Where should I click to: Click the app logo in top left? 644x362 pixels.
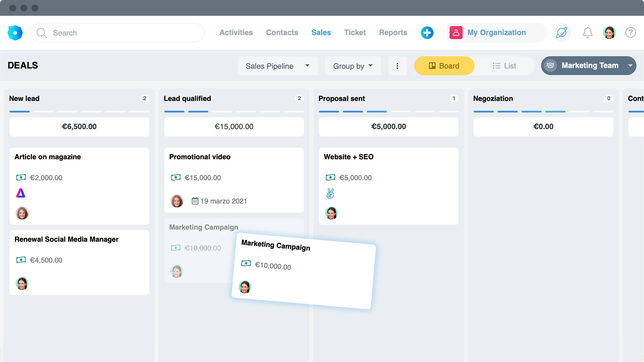click(x=15, y=33)
